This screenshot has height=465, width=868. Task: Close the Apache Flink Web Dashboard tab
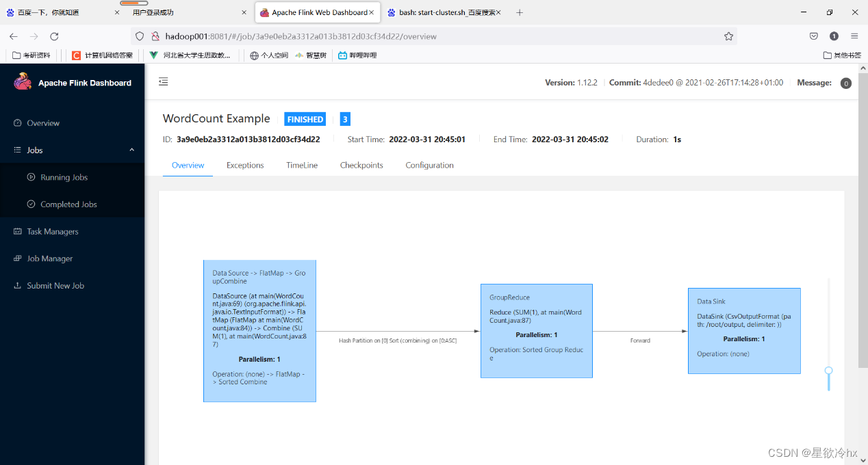[x=372, y=12]
